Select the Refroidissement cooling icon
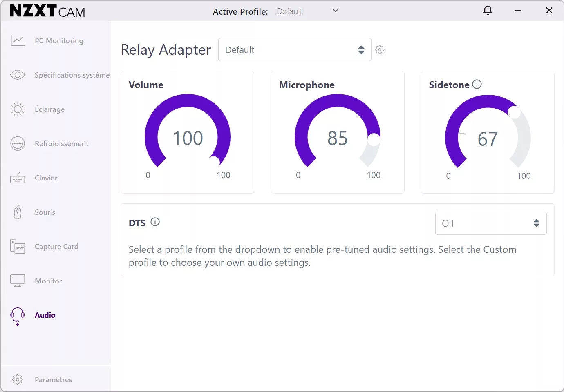564x392 pixels. point(18,144)
